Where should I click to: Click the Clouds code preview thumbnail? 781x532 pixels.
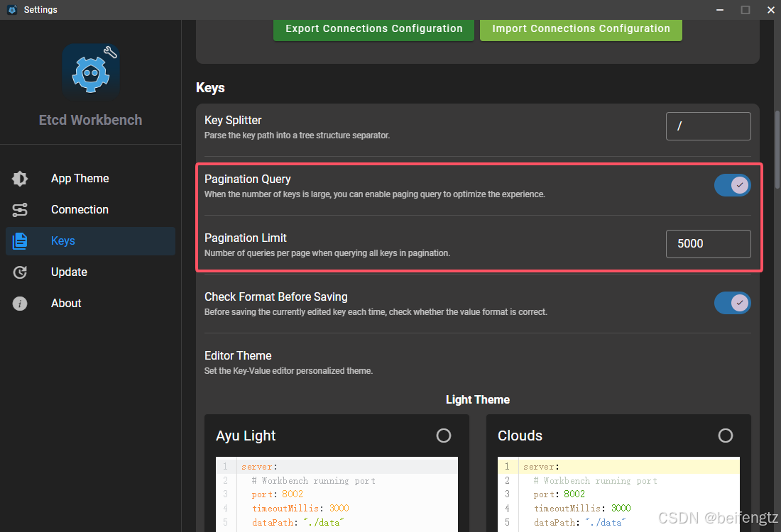coord(618,494)
